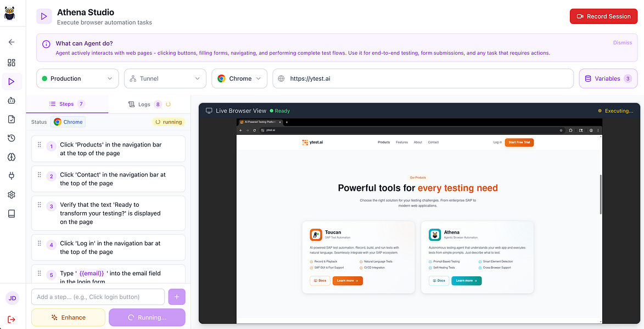Viewport: 644px width, 329px height.
Task: Click Features in the ytest.ai navigation
Action: 402,143
